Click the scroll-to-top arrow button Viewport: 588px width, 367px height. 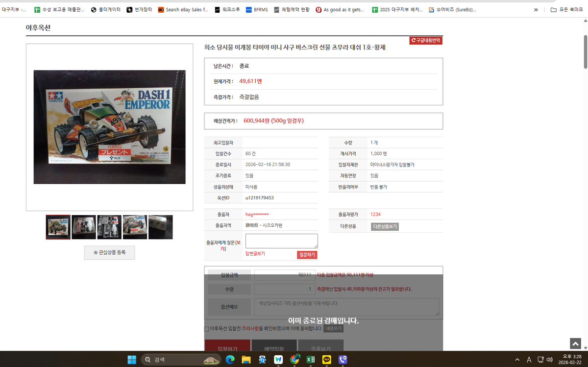coord(575,343)
